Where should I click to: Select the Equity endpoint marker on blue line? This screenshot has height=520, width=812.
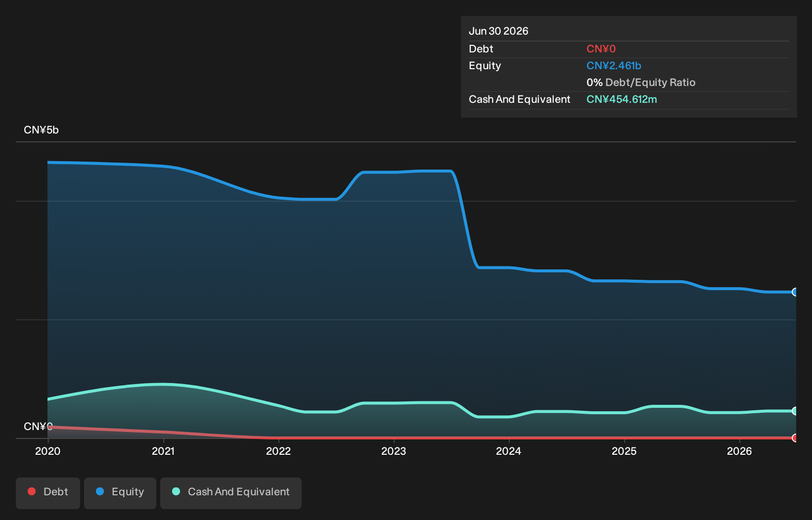(x=795, y=292)
